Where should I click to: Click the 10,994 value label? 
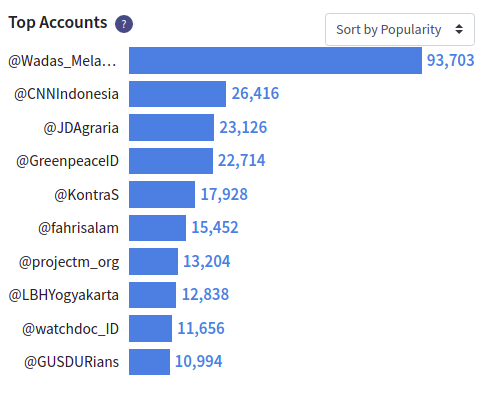tap(199, 361)
